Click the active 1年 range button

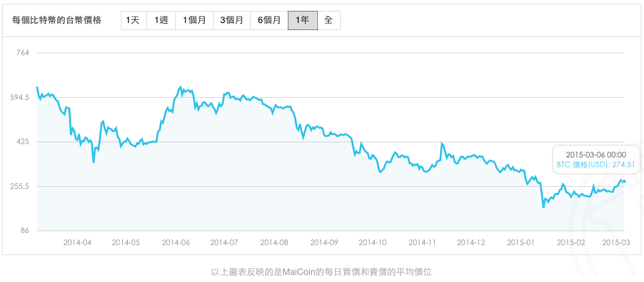302,20
